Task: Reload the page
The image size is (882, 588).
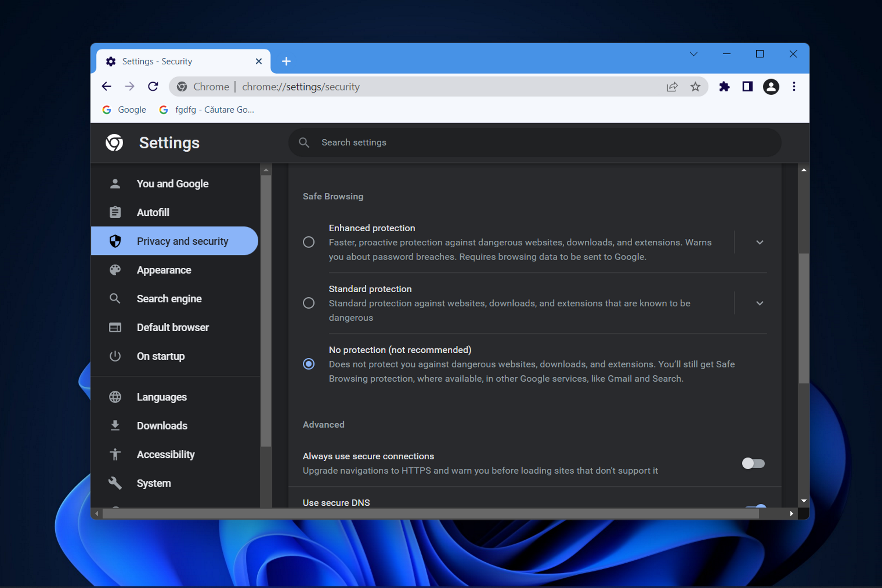Action: point(153,86)
